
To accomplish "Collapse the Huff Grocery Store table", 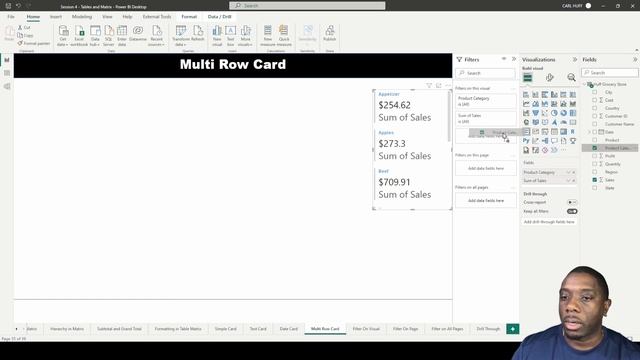I will coord(584,84).
